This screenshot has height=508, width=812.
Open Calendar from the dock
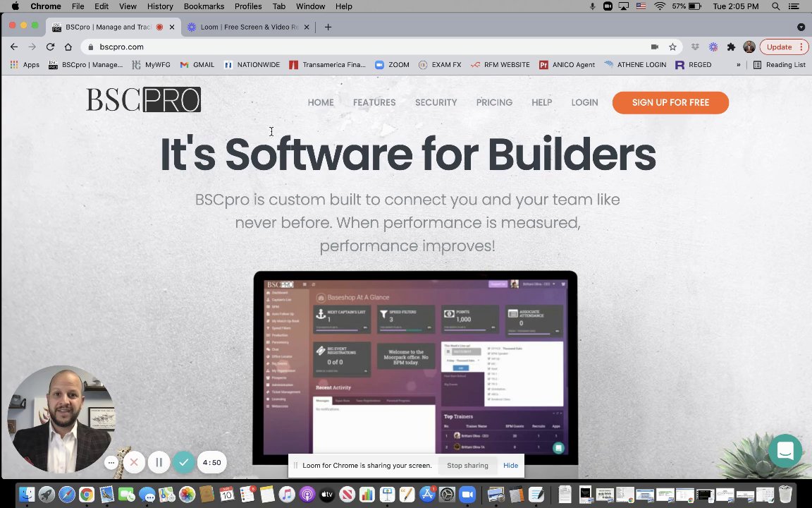point(227,494)
